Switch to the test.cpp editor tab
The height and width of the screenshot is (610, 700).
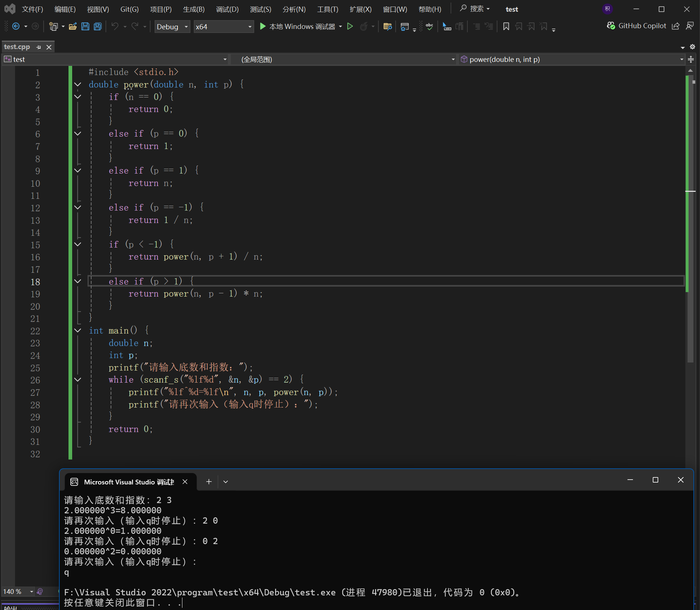[x=17, y=47]
